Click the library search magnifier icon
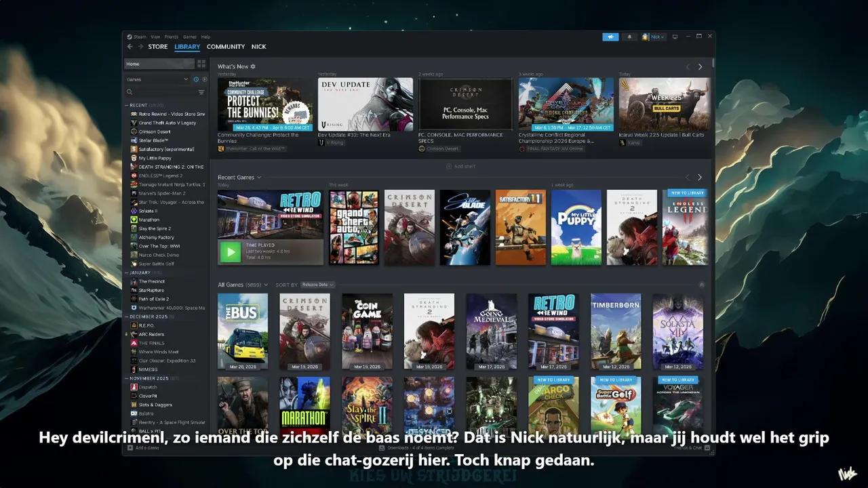868x488 pixels. (130, 91)
